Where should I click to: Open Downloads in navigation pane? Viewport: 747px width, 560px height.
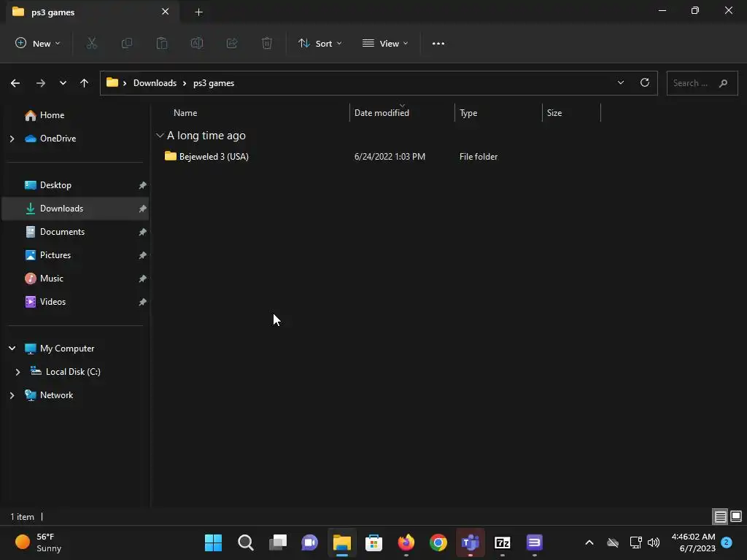point(76,209)
